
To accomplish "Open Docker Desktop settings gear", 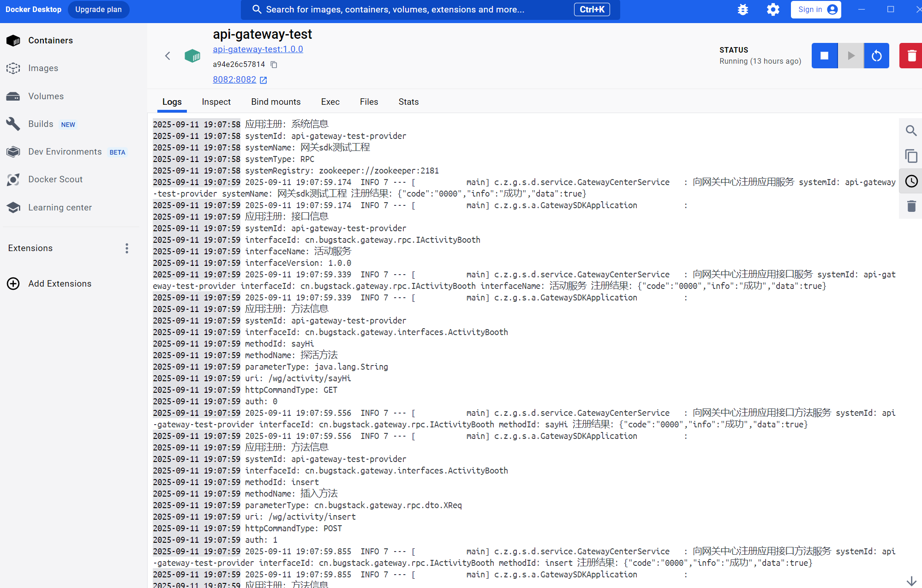I will tap(773, 10).
